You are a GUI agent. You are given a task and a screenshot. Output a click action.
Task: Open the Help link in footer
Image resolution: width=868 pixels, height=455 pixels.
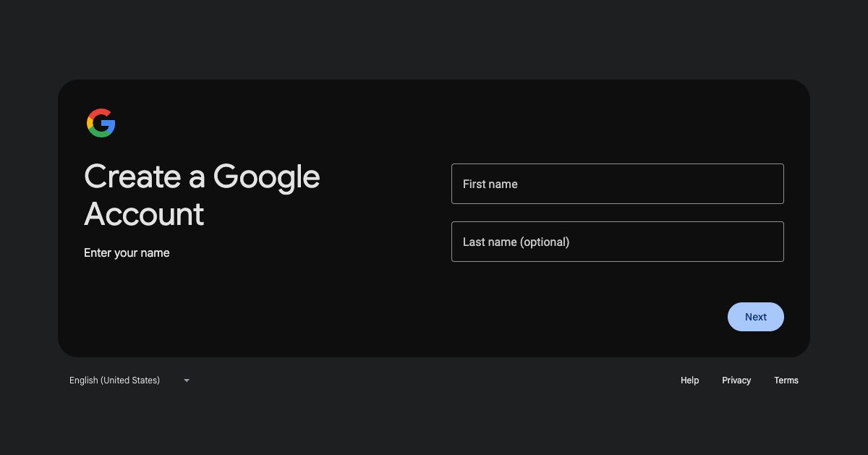pyautogui.click(x=689, y=380)
